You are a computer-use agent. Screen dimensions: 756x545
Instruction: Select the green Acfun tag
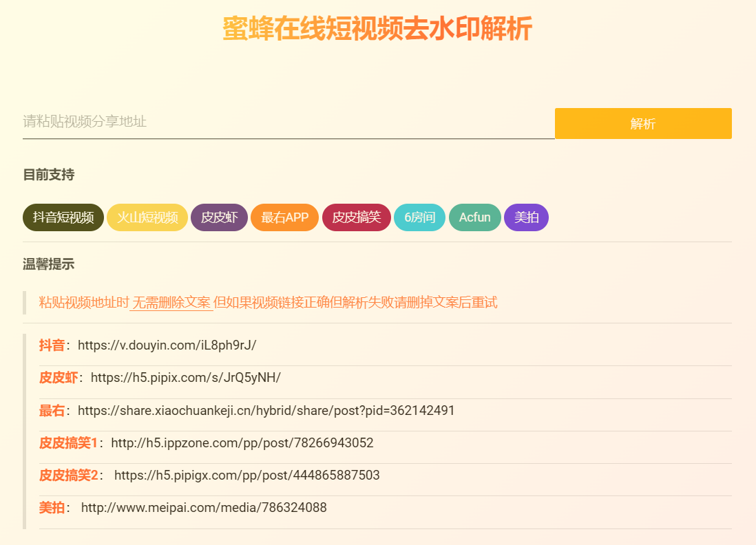tap(474, 217)
